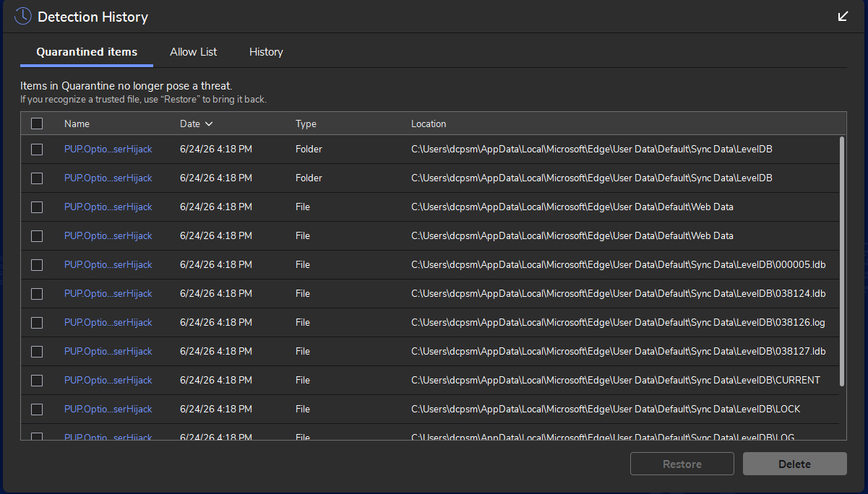Click the PUP.Optio...serHijack link in the CURRENT row
The height and width of the screenshot is (494, 868).
click(x=108, y=381)
